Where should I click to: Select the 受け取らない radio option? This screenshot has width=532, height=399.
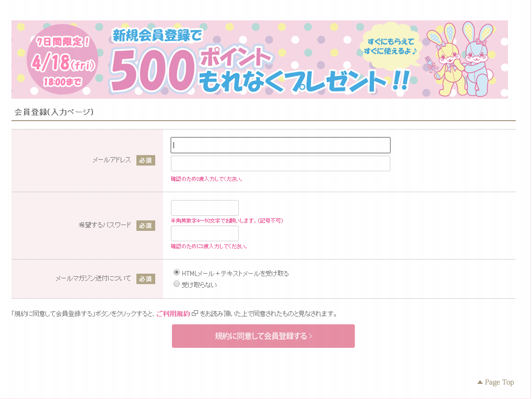point(177,284)
